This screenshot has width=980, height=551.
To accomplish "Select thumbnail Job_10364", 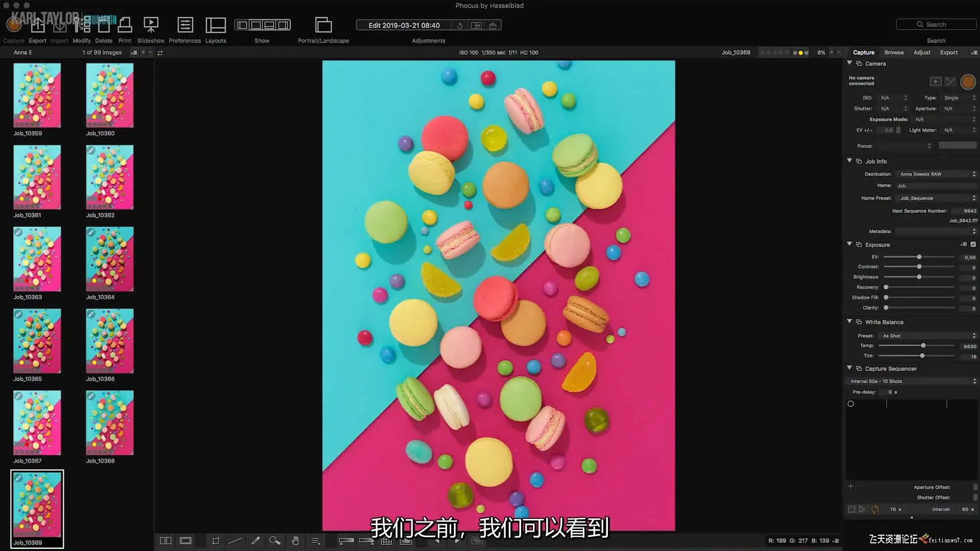I will click(x=110, y=259).
